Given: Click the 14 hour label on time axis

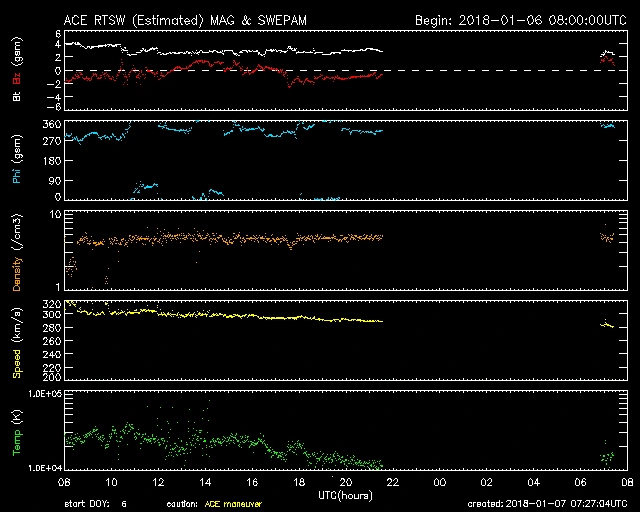Looking at the screenshot, I should tap(205, 482).
